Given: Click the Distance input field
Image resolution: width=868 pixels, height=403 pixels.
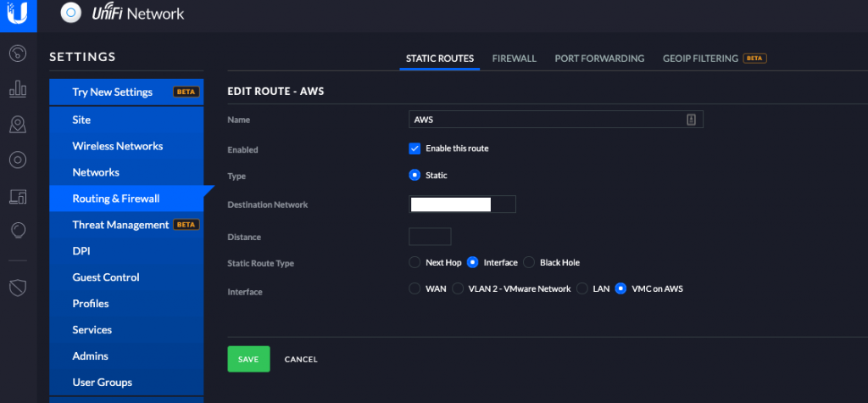Looking at the screenshot, I should coord(430,237).
